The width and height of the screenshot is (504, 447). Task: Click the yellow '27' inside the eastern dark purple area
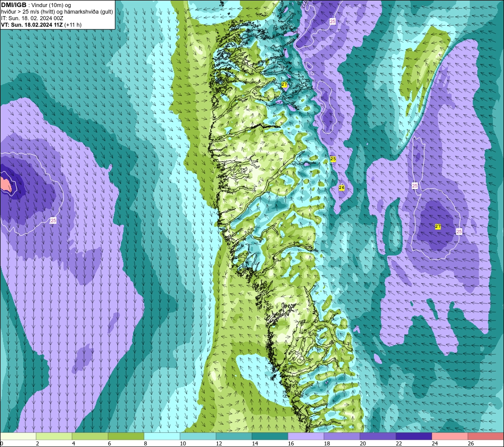[438, 227]
